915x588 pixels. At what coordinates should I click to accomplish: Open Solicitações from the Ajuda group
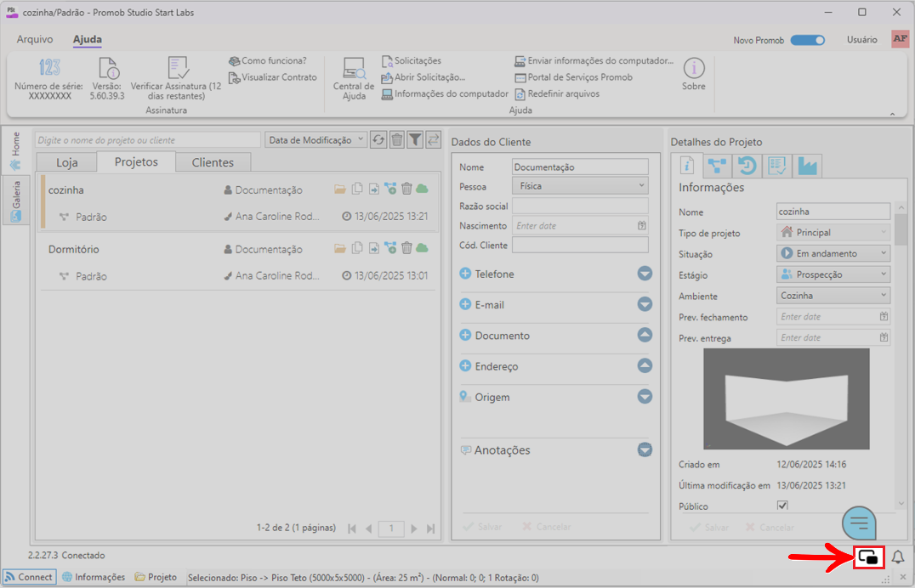(412, 60)
